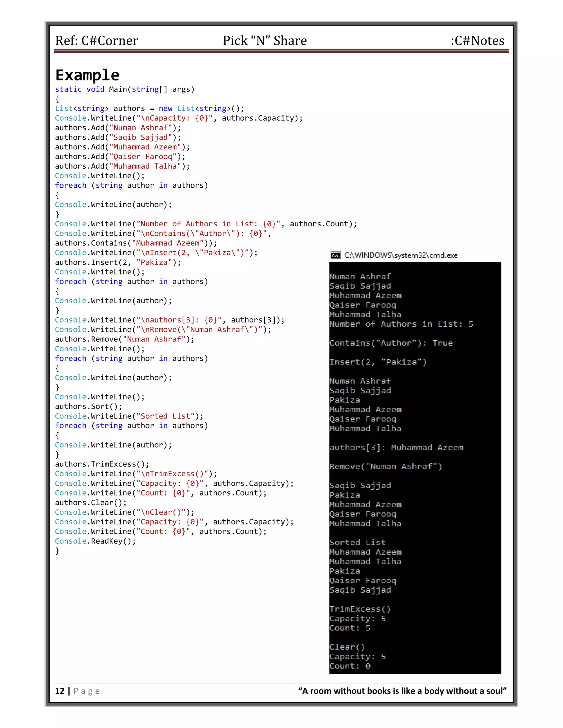Click the Console.ReadKey() code line
This screenshot has width=563, height=728.
pos(95,541)
